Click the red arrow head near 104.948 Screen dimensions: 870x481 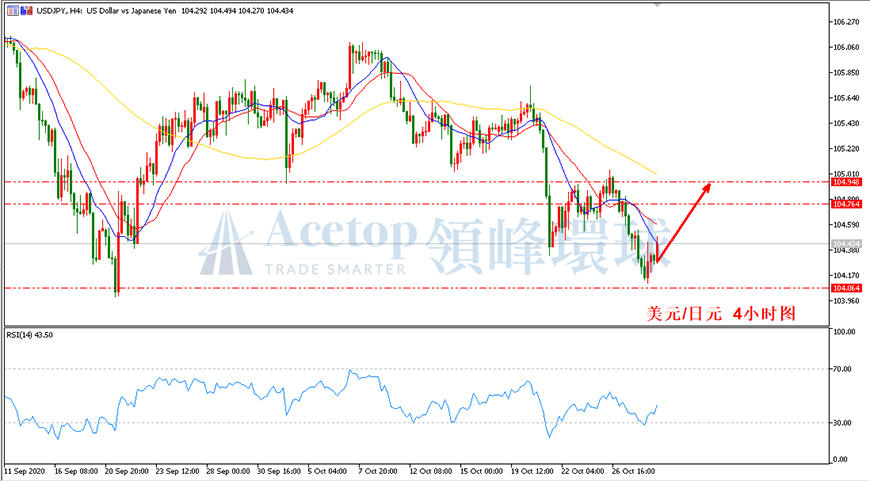tap(706, 188)
